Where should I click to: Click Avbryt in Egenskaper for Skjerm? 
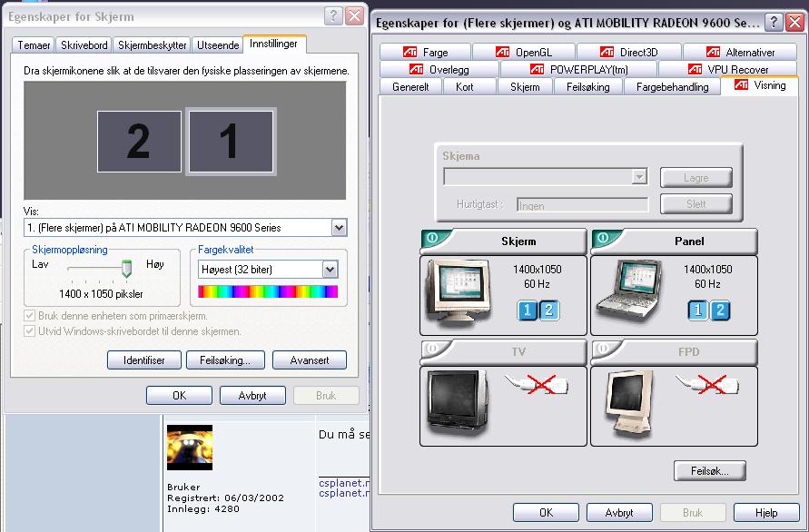coord(252,395)
